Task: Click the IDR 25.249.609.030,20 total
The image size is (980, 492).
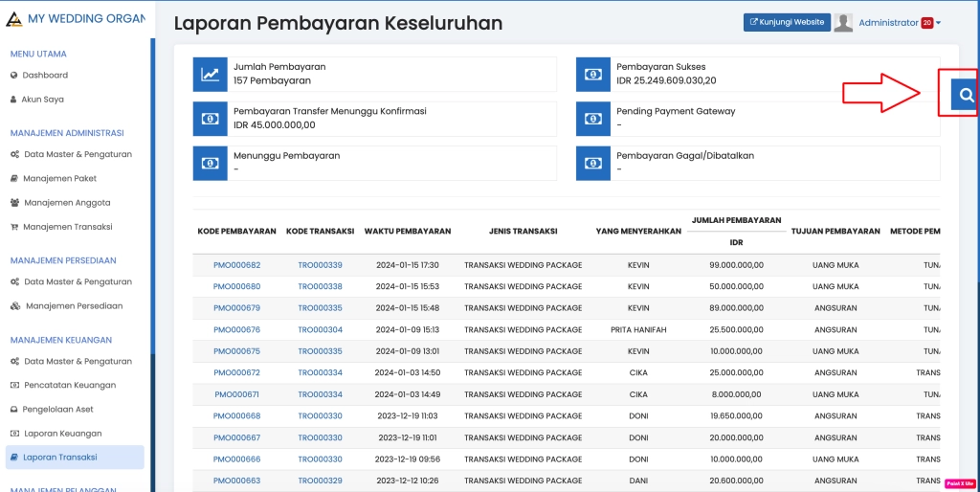Action: (666, 80)
